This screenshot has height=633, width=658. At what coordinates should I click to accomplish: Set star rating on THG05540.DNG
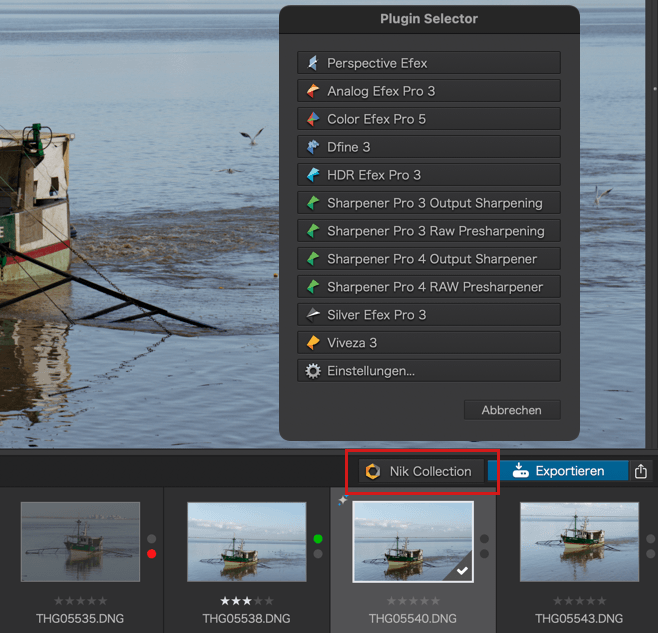413,601
